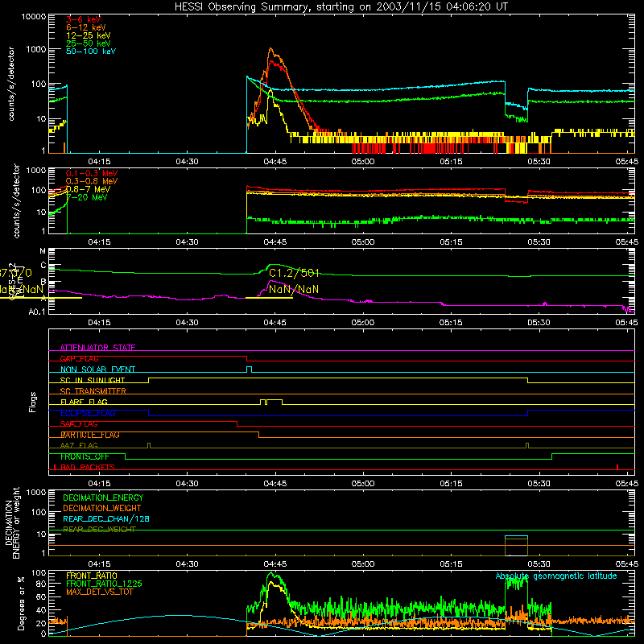Click the C1.2/501 flare annotation
This screenshot has width=644, height=644.
(294, 273)
